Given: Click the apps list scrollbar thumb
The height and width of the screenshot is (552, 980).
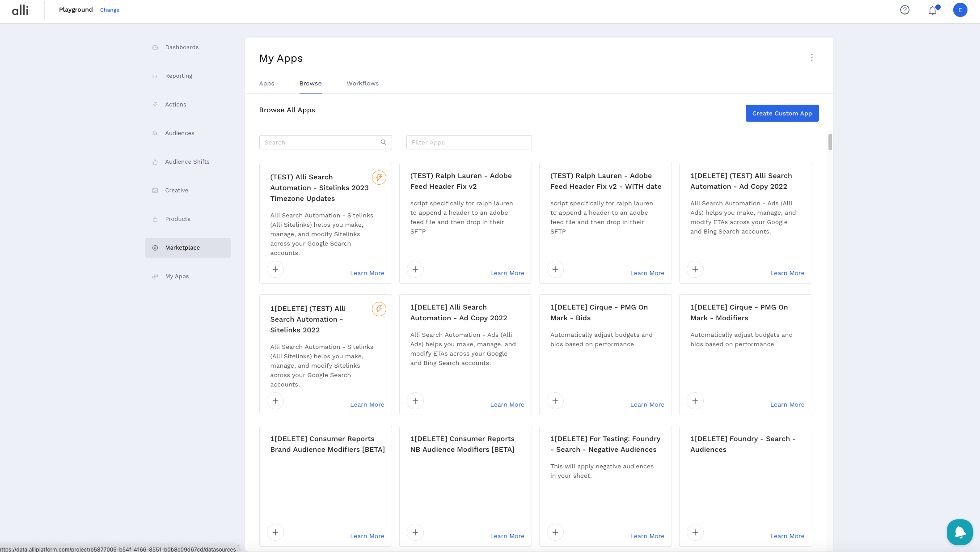Looking at the screenshot, I should (x=830, y=142).
